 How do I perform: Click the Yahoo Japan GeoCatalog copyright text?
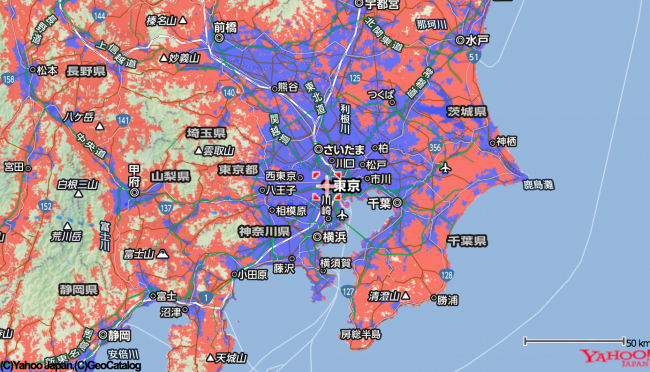pyautogui.click(x=70, y=366)
